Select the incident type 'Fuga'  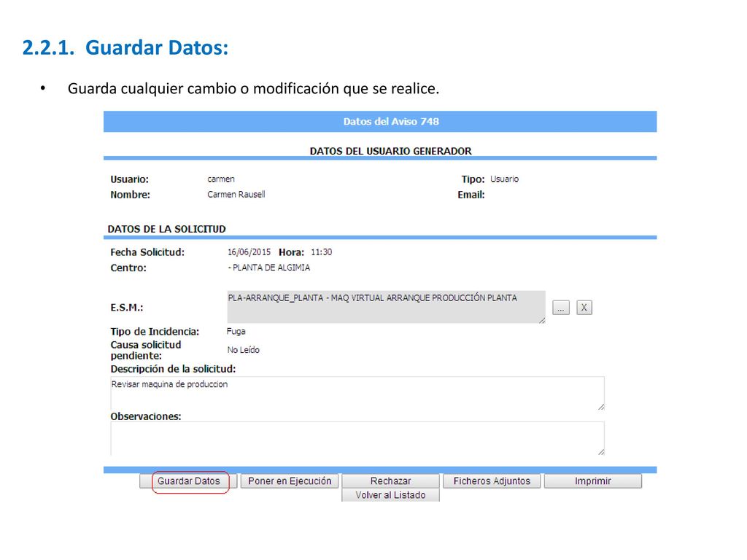click(x=236, y=332)
